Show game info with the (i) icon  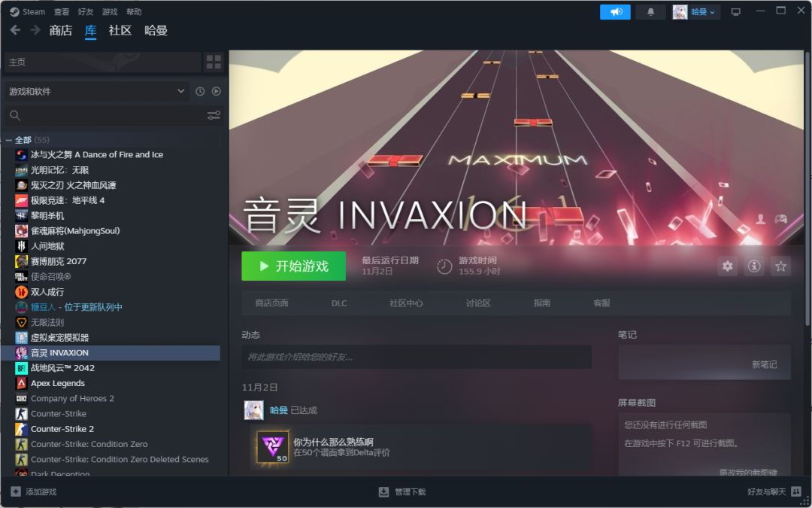754,266
